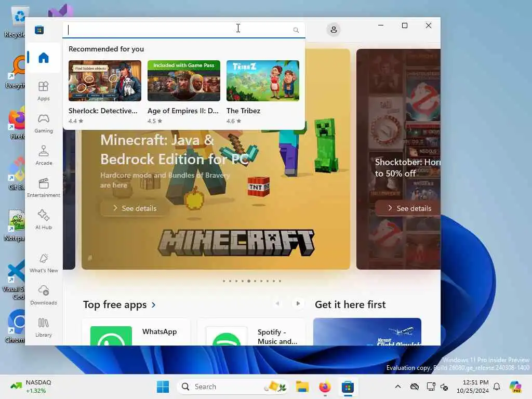Image resolution: width=532 pixels, height=399 pixels.
Task: Click the 'Recommended for you' heading
Action: click(x=106, y=49)
